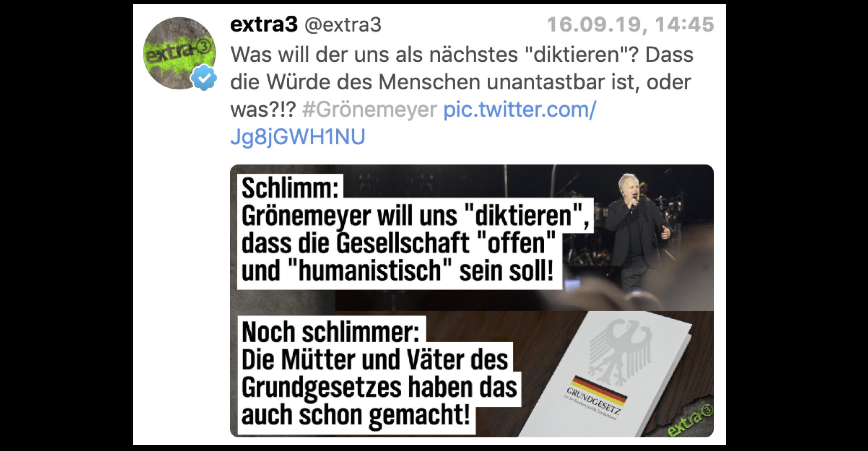
Task: Click the Jg8jGWH1NU link continuation
Action: (x=298, y=137)
